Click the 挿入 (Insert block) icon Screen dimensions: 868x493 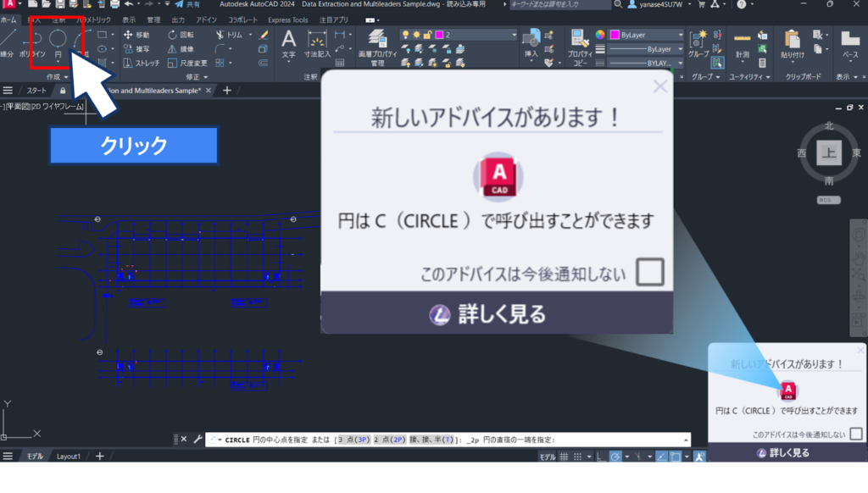531,43
